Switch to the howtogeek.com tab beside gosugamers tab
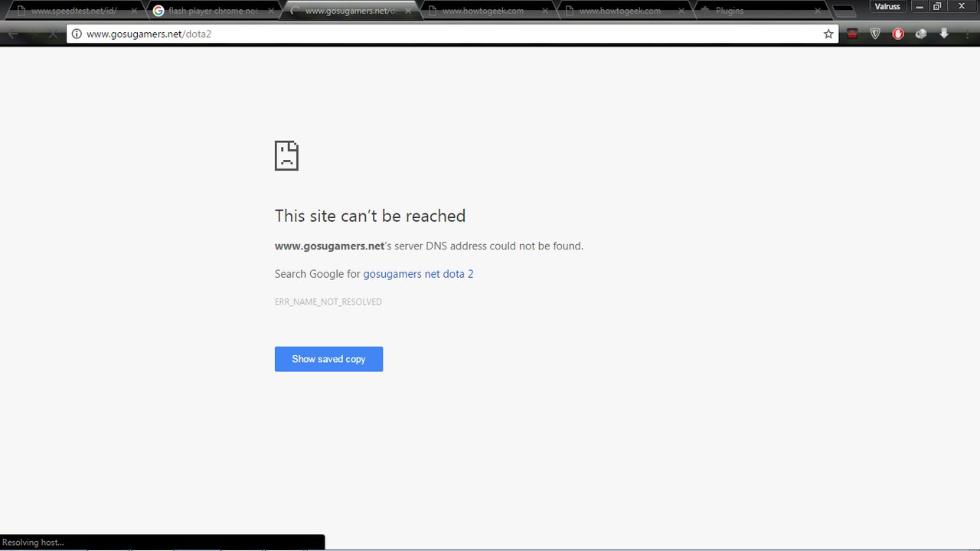The height and width of the screenshot is (551, 980). pos(486,11)
